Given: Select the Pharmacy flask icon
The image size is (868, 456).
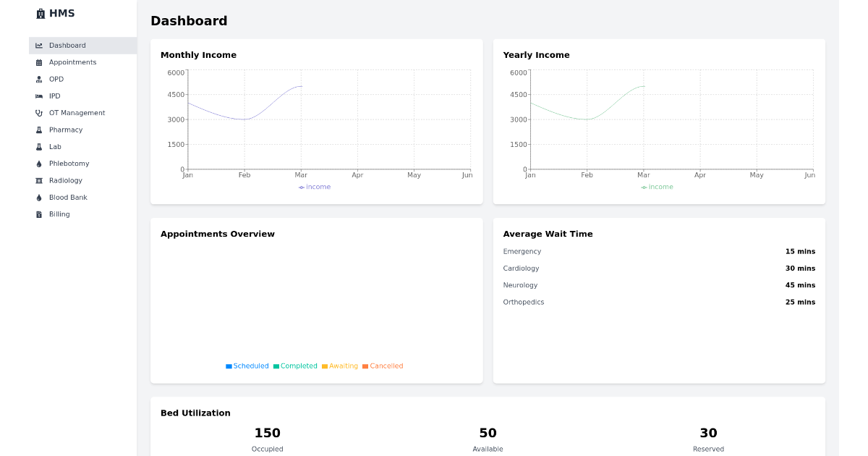Looking at the screenshot, I should [38, 130].
